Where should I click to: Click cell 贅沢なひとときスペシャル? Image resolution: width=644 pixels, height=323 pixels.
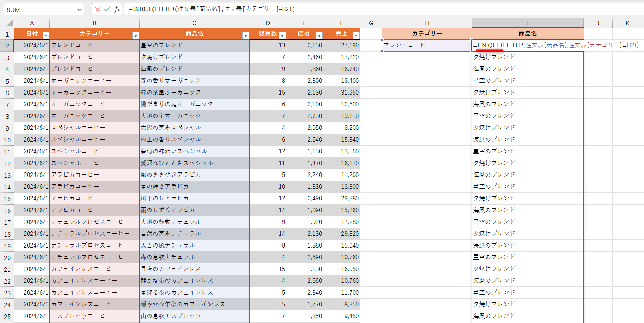pyautogui.click(x=194, y=163)
